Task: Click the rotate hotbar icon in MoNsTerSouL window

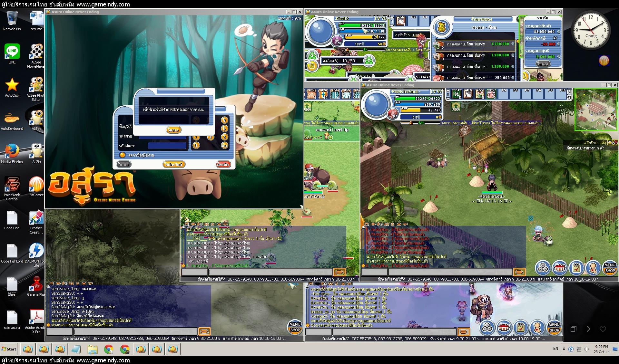Action: [x=569, y=97]
